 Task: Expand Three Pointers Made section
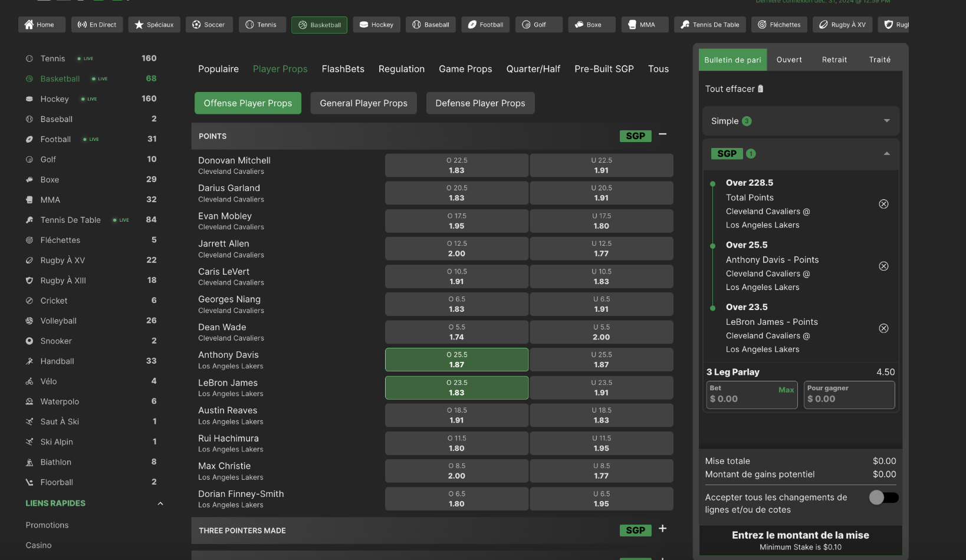[662, 529]
